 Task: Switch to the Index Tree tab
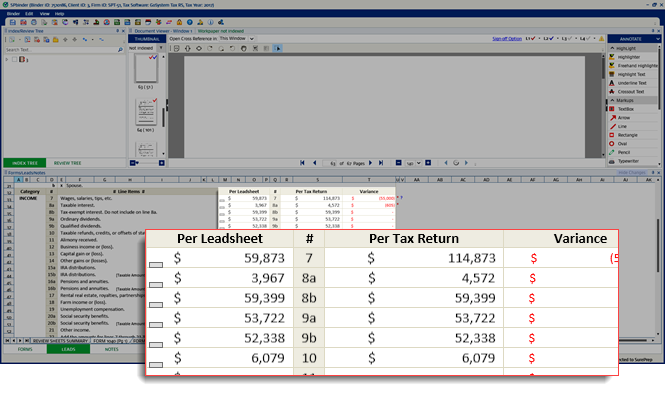(25, 163)
